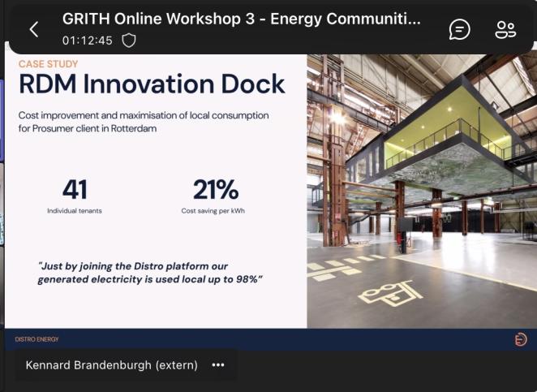537x392 pixels.
Task: Click the Cost improvement description paragraph
Action: point(144,122)
